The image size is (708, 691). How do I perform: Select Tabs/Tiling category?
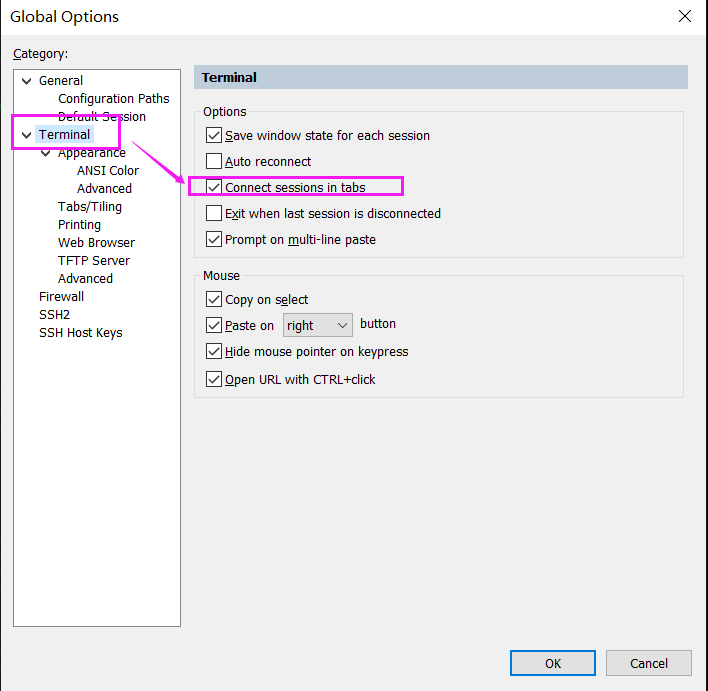[90, 206]
